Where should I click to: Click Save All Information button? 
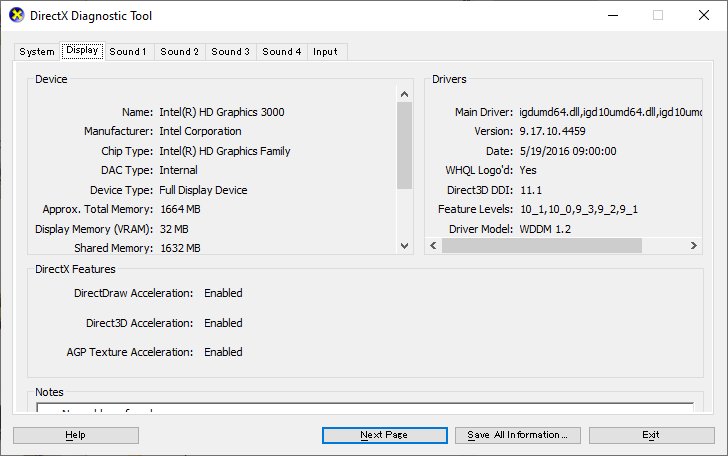[x=518, y=435]
